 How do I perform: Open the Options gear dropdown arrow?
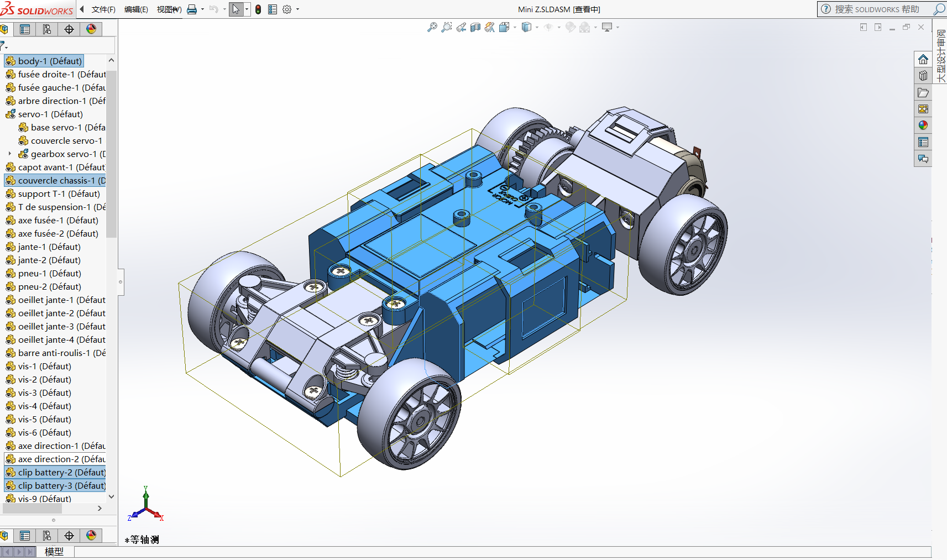[297, 9]
